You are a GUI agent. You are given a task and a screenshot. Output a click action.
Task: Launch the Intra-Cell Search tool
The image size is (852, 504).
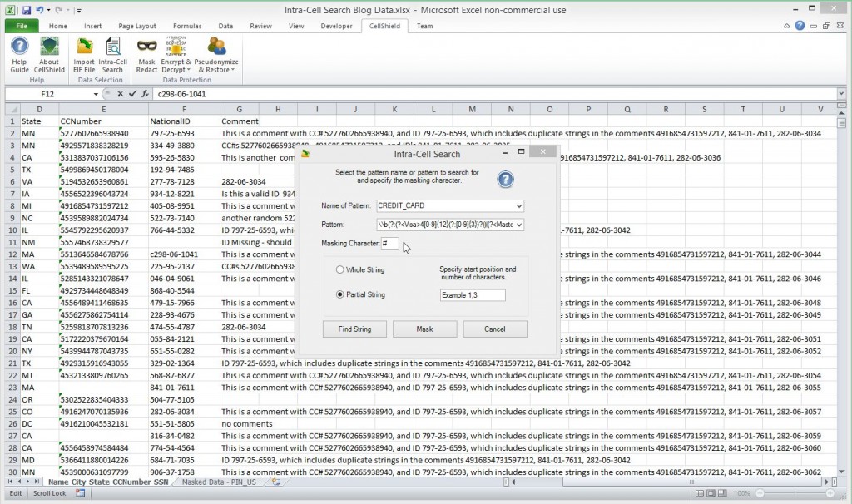(x=112, y=54)
